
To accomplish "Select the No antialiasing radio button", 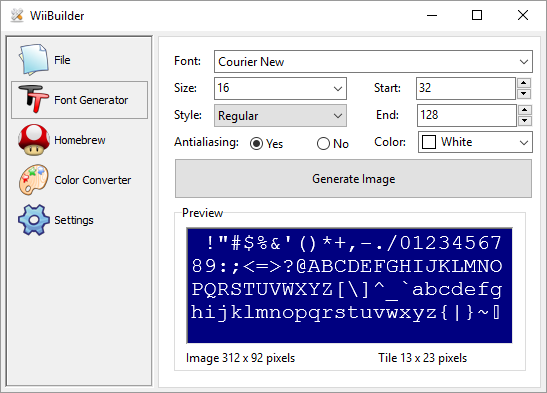I will coord(323,143).
